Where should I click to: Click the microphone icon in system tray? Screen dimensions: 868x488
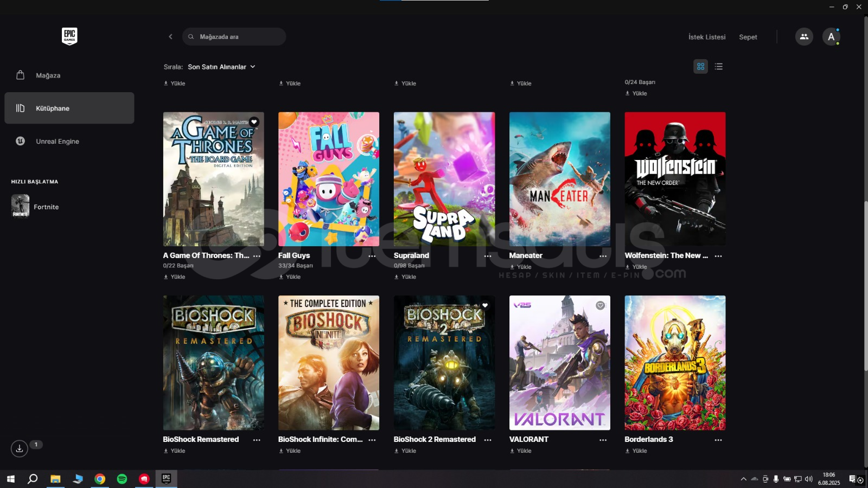pyautogui.click(x=776, y=479)
